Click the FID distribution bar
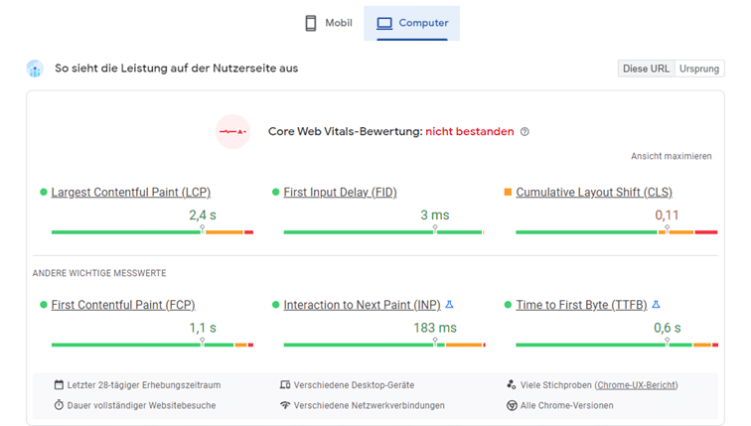 [384, 232]
